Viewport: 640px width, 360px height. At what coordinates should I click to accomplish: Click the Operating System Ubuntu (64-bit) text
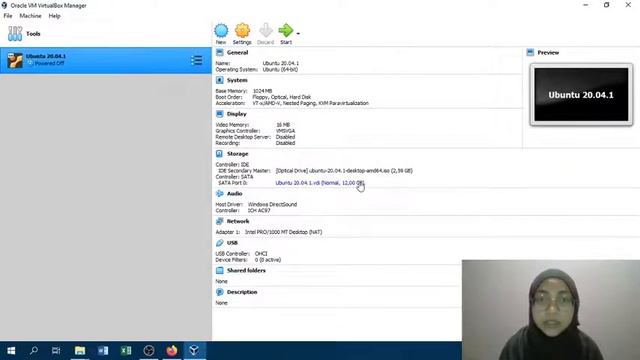(280, 69)
